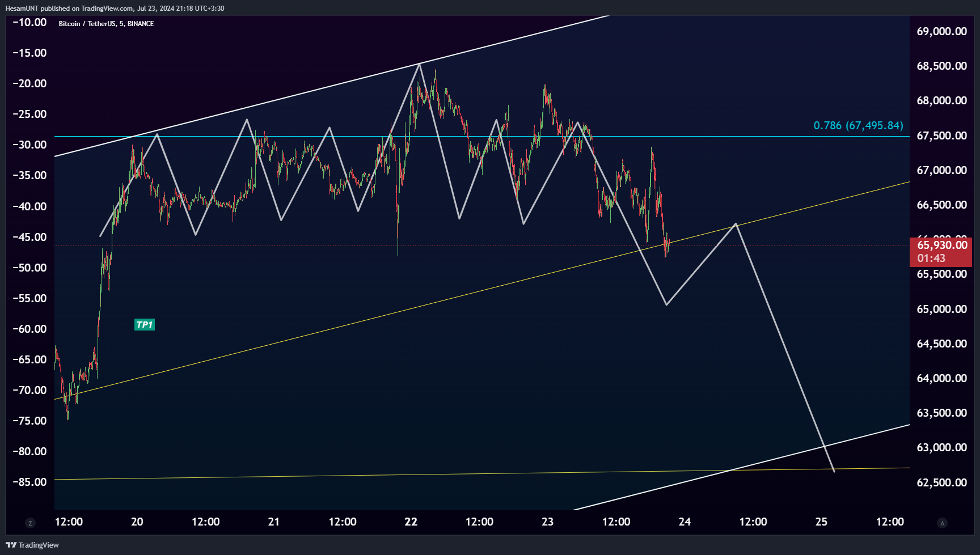This screenshot has height=555, width=980.
Task: Click the 65,000.00 price axis label
Action: (x=941, y=309)
